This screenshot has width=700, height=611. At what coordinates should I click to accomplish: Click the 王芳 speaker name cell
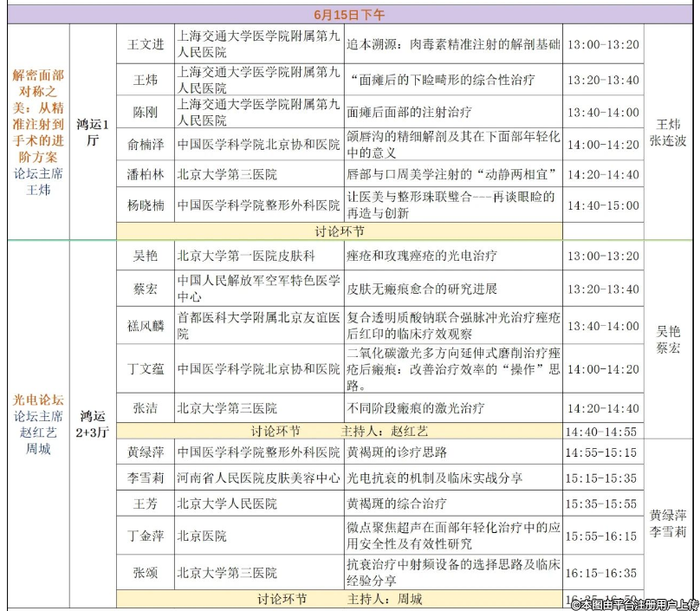pyautogui.click(x=145, y=503)
